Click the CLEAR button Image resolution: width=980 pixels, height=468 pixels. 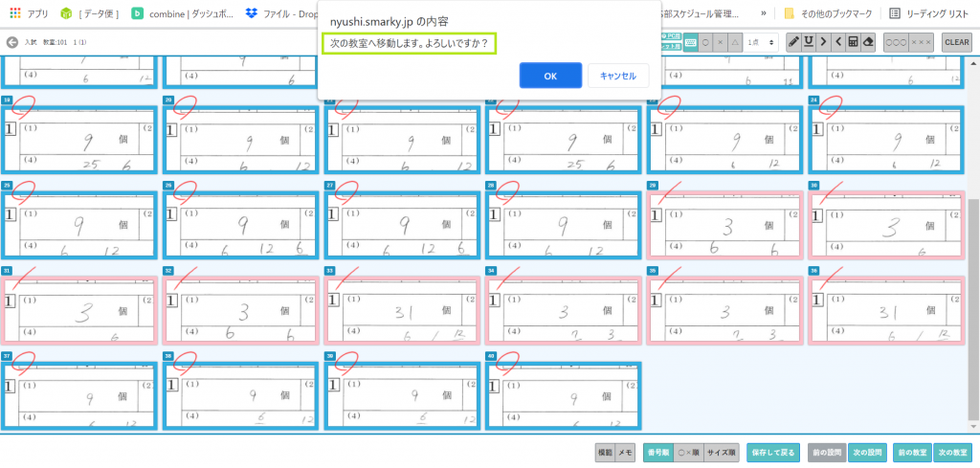pyautogui.click(x=957, y=42)
